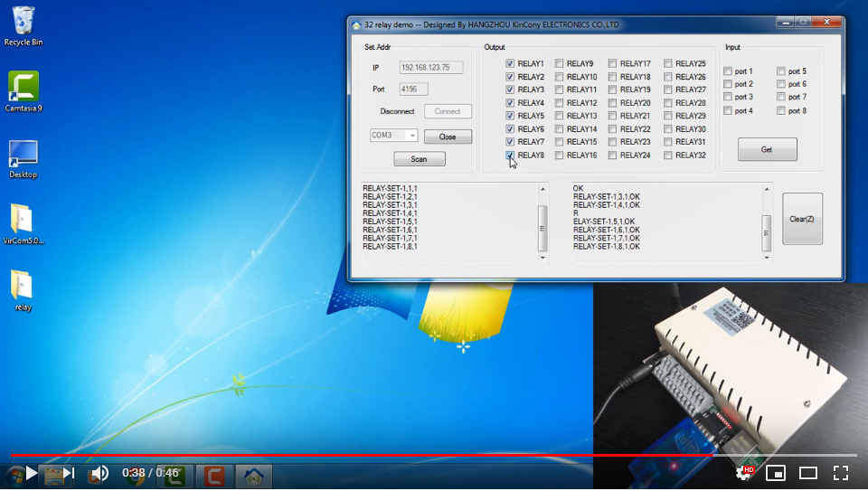Enter fullscreen with the fullscreen icon

841,473
